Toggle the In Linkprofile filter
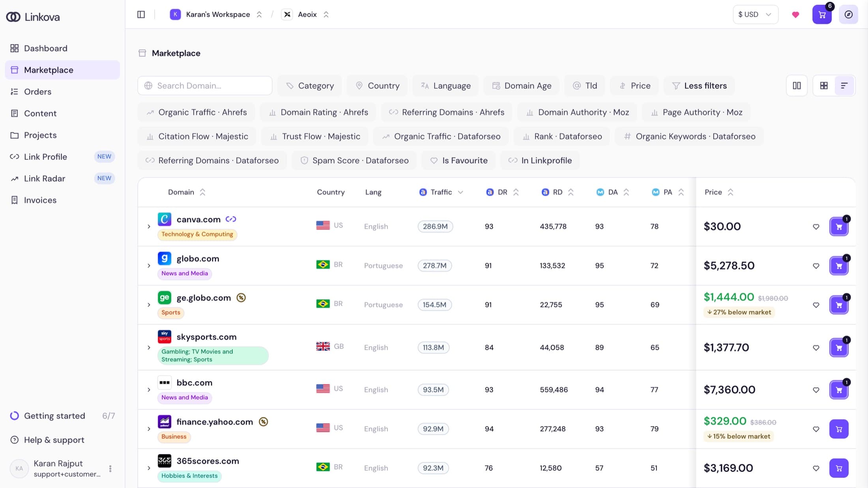This screenshot has width=868, height=488. 540,161
